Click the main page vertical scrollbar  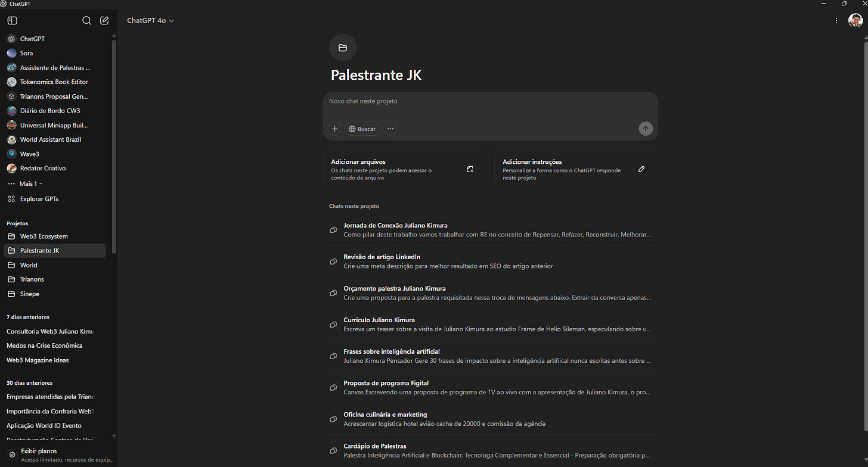[x=865, y=236]
